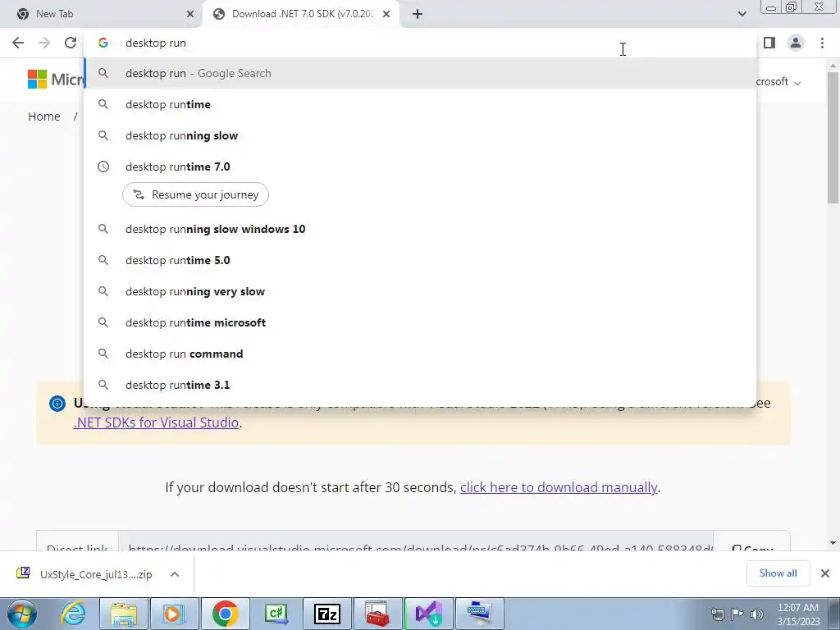Click the taskbar clock showing 12:07 AM
840x630 pixels.
tap(798, 614)
